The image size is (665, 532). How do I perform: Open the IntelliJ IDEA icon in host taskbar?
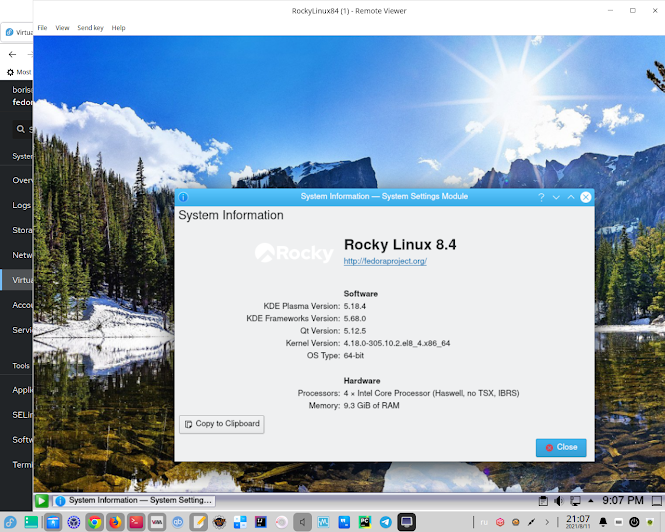[260, 522]
